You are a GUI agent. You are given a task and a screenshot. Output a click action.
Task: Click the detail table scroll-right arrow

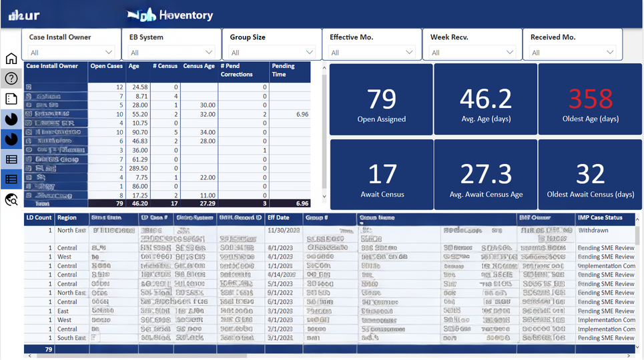[x=629, y=356]
